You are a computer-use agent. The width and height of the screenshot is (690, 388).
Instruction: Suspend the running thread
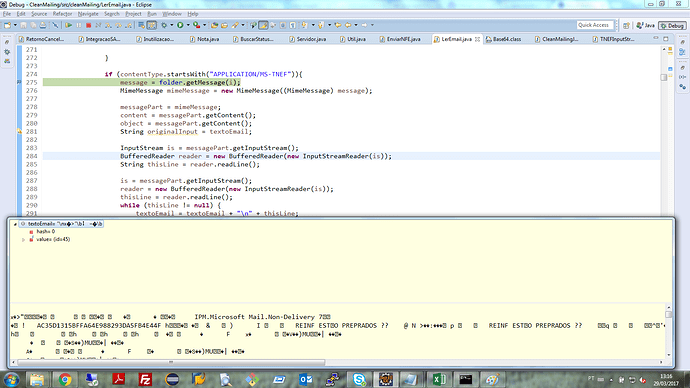[79, 25]
